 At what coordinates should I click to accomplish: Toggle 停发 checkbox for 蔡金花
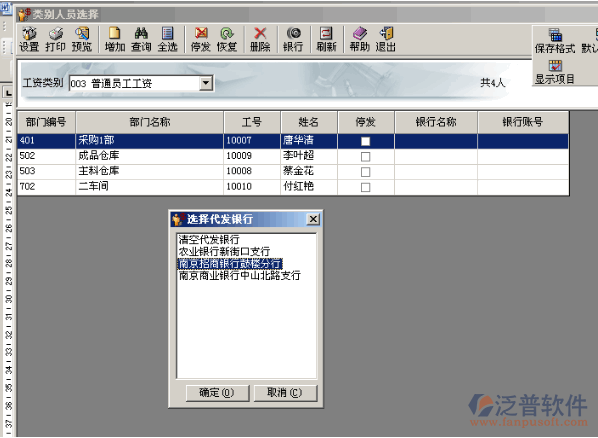click(x=365, y=172)
